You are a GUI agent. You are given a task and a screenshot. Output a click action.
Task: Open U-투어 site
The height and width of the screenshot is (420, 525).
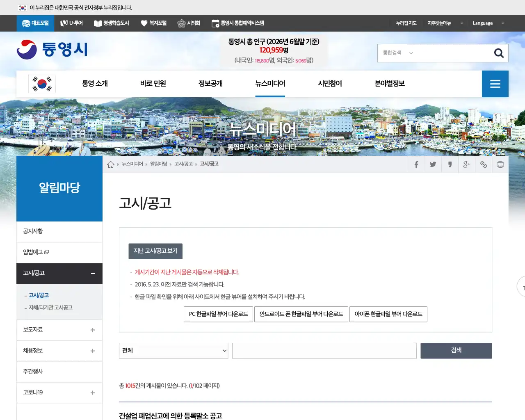[71, 23]
